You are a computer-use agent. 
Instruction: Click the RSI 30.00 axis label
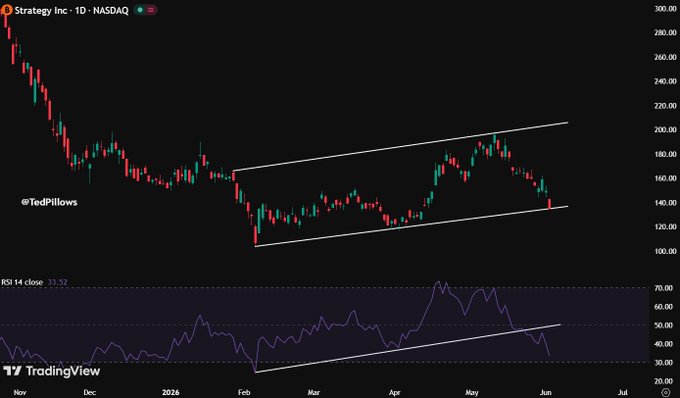(x=665, y=363)
